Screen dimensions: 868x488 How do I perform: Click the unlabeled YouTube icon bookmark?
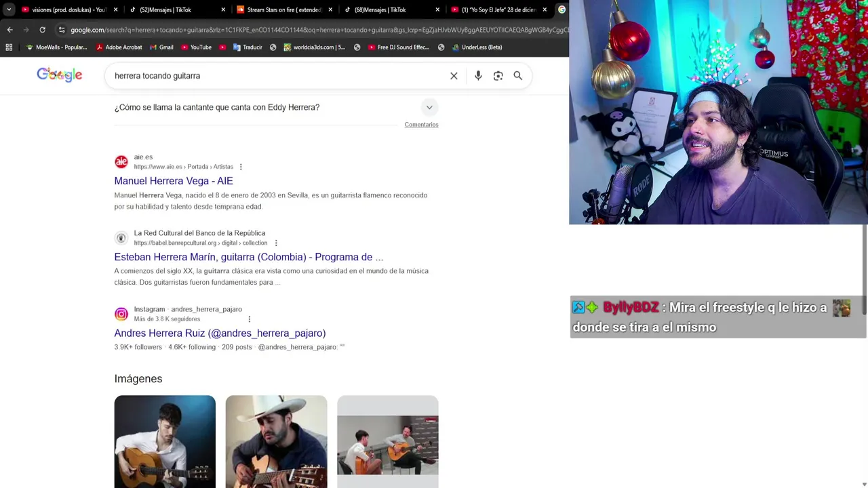pyautogui.click(x=222, y=47)
